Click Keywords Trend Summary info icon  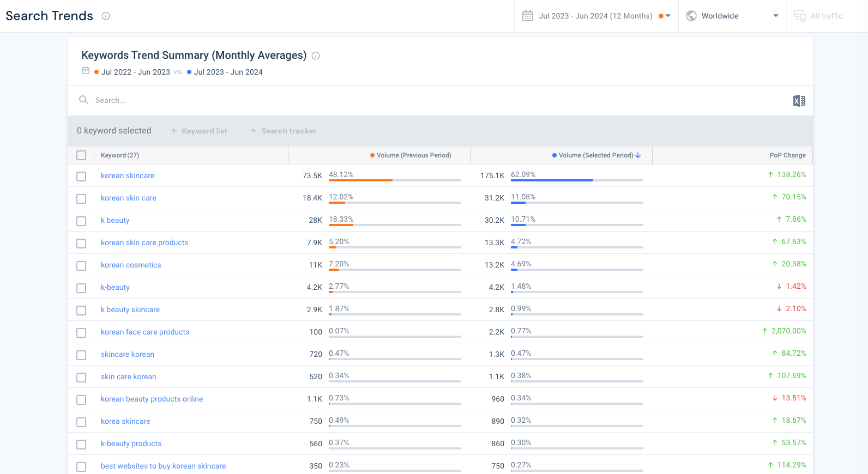point(316,56)
